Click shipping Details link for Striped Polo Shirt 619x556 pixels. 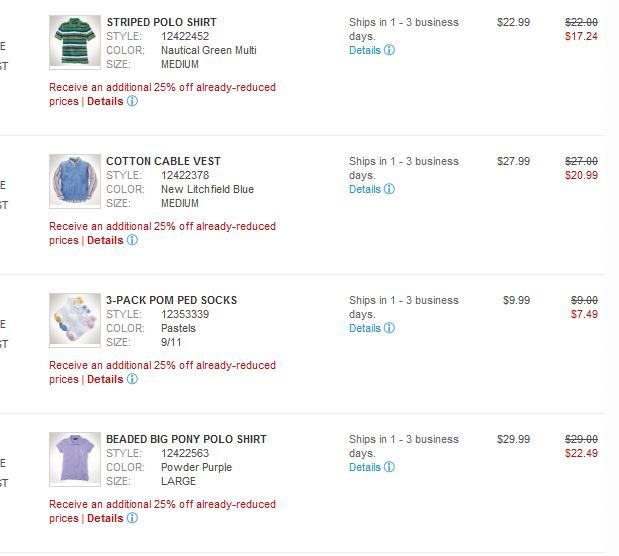[364, 50]
